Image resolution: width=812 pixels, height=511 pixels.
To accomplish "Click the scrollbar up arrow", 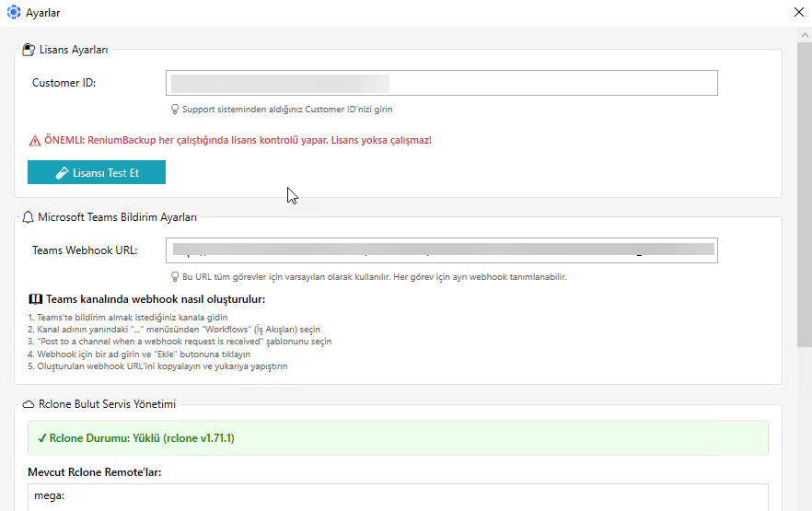I will click(804, 34).
